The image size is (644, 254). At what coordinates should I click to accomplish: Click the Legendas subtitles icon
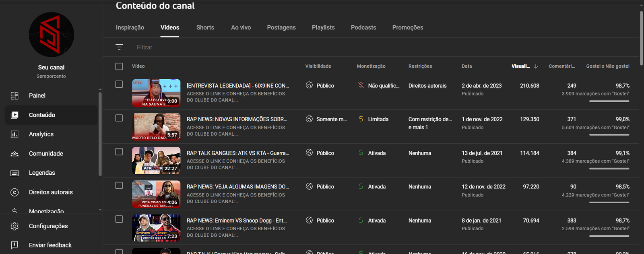click(14, 173)
